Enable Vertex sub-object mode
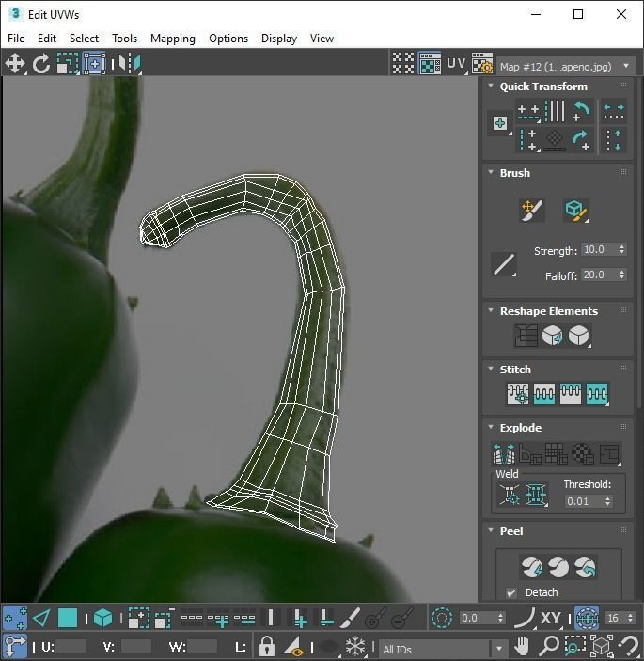 15,619
